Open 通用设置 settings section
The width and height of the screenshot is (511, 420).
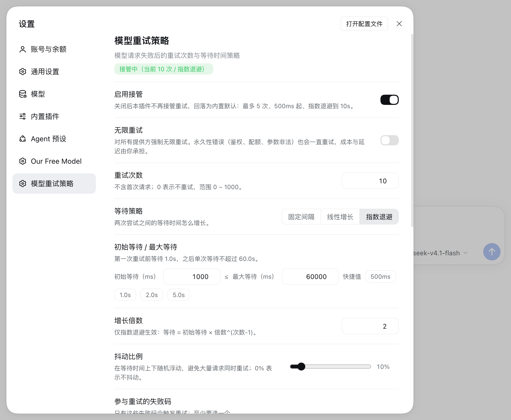click(54, 72)
